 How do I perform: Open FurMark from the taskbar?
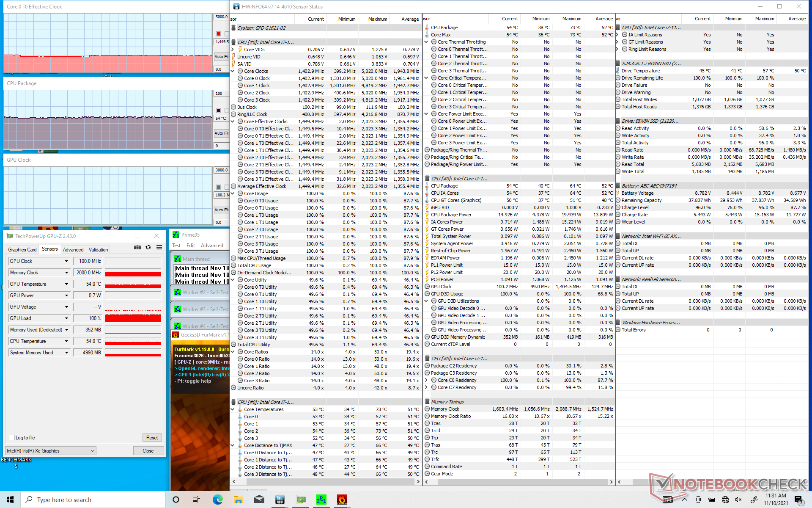click(x=342, y=500)
